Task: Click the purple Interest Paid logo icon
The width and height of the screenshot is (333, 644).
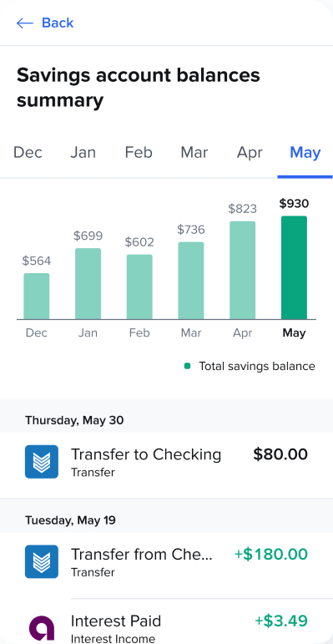Action: tap(42, 627)
